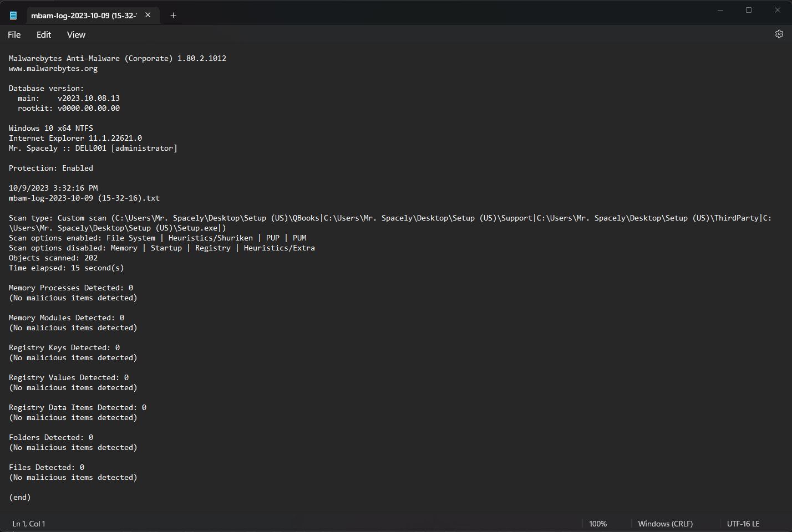The height and width of the screenshot is (532, 792).
Task: Click the 'Scan options disabled' line
Action: [x=162, y=248]
